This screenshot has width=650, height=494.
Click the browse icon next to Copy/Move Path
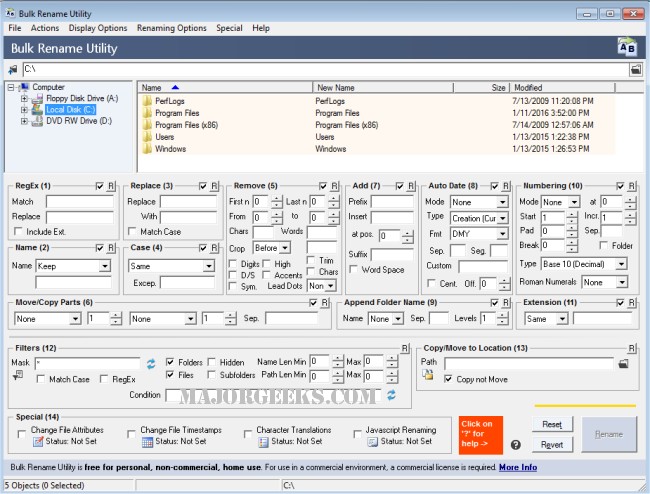click(623, 364)
